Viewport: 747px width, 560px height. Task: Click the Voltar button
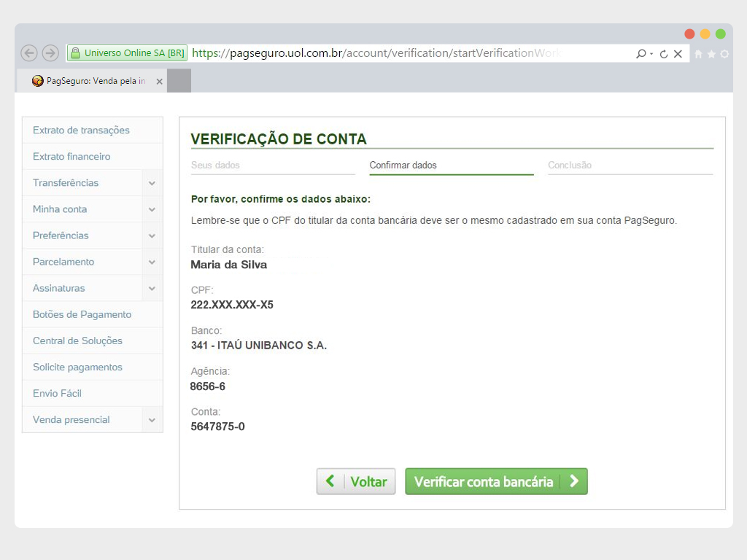coord(356,481)
